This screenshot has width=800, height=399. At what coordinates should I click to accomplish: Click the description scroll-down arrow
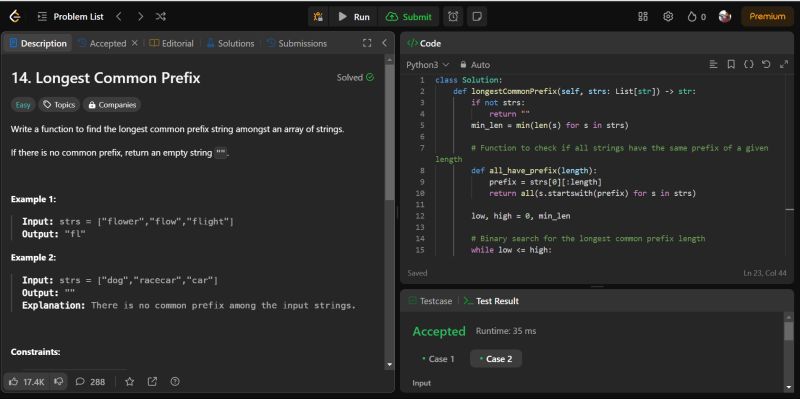point(390,365)
